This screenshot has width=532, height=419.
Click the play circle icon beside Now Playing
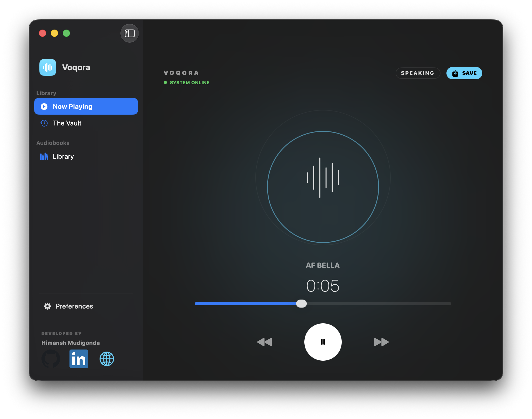point(44,107)
